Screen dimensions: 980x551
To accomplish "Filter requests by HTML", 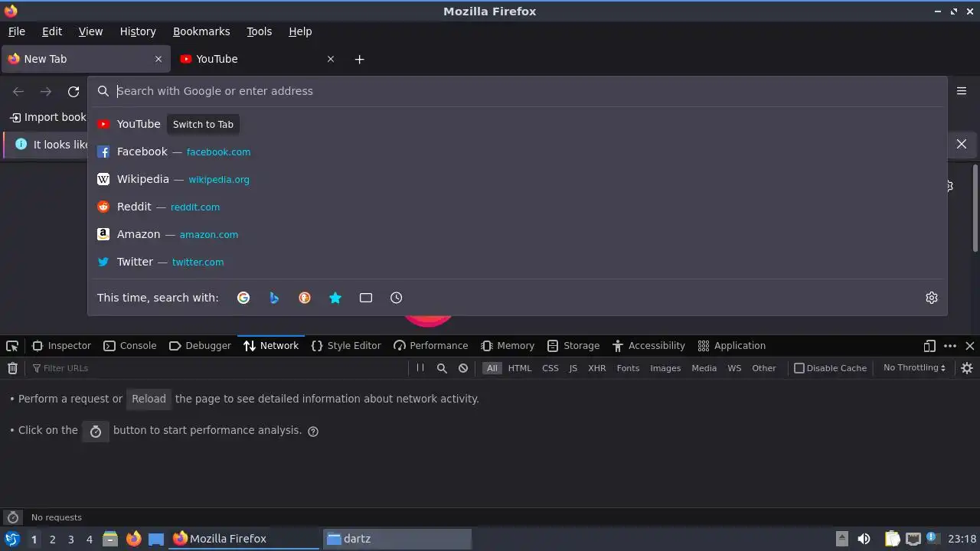I will [x=520, y=368].
